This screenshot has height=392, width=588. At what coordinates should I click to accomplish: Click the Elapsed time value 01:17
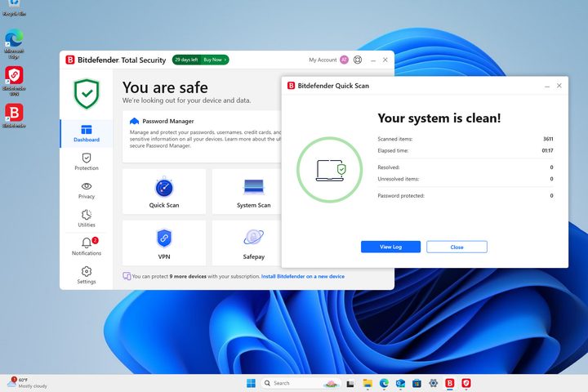click(547, 150)
